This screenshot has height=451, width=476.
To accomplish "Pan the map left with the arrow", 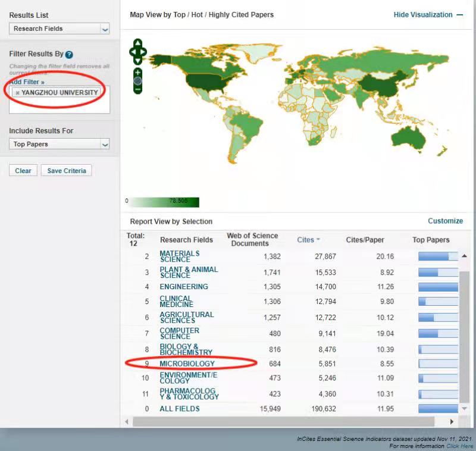I will point(132,52).
